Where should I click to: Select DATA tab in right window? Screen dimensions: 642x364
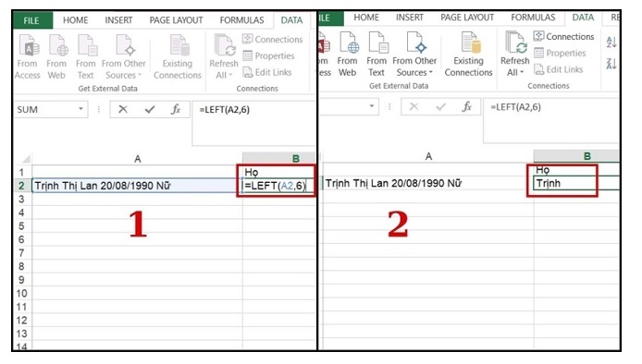[x=583, y=18]
